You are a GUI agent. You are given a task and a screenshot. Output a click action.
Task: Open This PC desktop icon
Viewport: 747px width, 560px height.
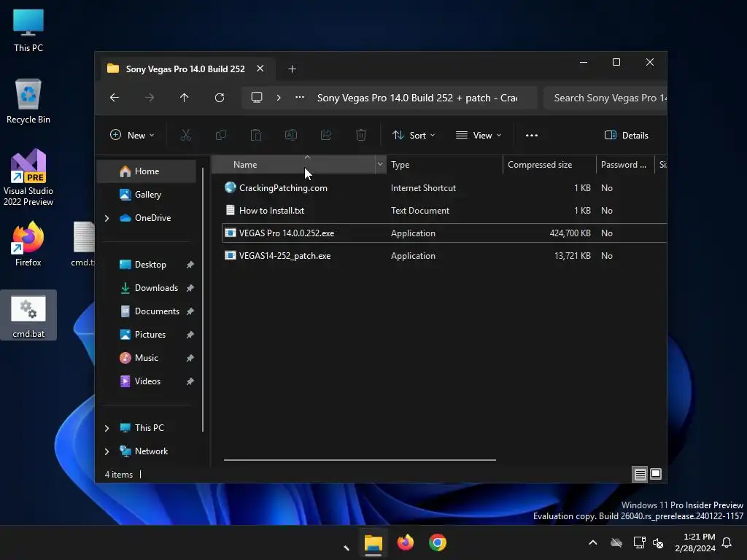coord(28,31)
